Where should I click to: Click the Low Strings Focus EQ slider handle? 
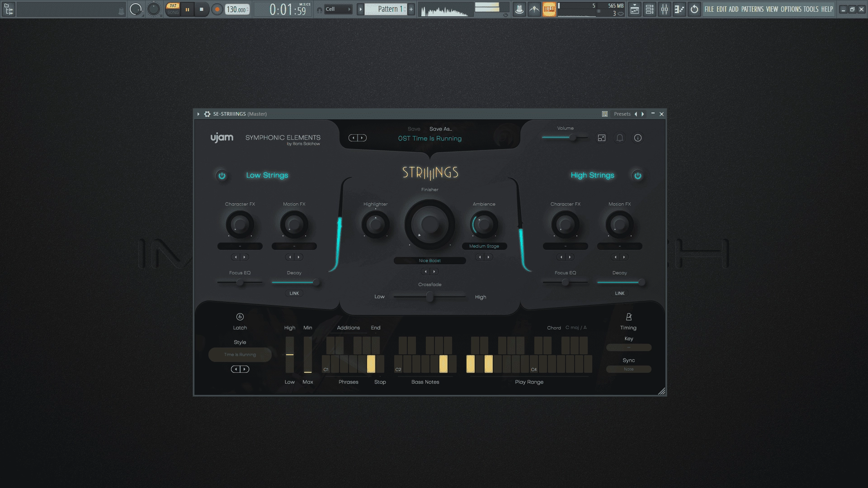[240, 282]
